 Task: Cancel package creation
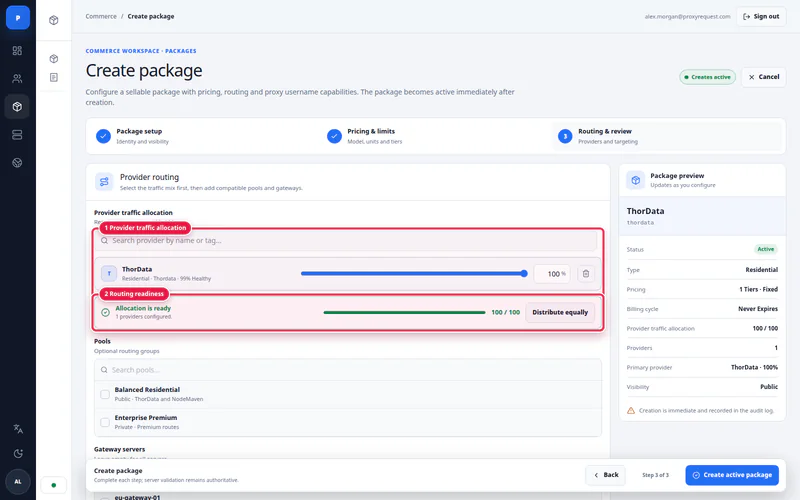pos(764,77)
